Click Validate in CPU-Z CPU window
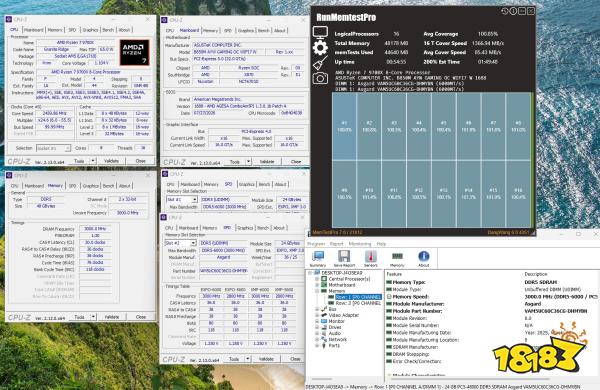Screen dimensions: 600x390 [x=111, y=161]
